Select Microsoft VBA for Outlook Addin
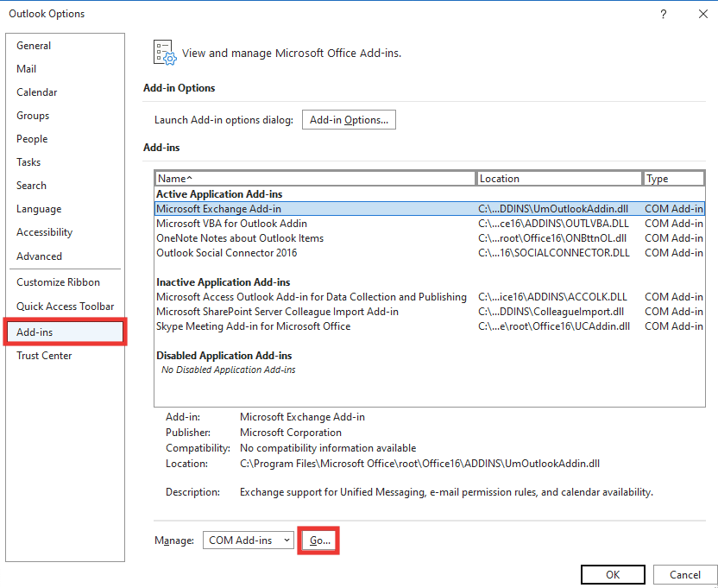 pyautogui.click(x=430, y=223)
